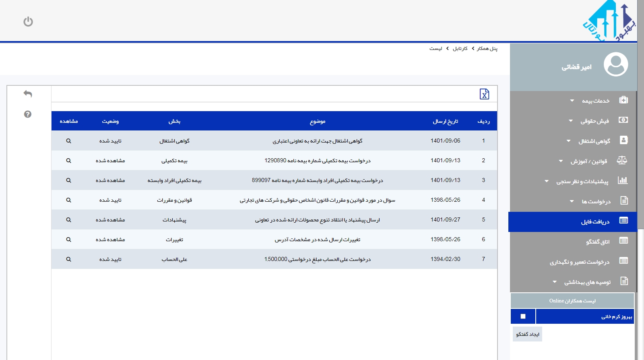Export the list to Excel
The height and width of the screenshot is (360, 644).
[484, 94]
